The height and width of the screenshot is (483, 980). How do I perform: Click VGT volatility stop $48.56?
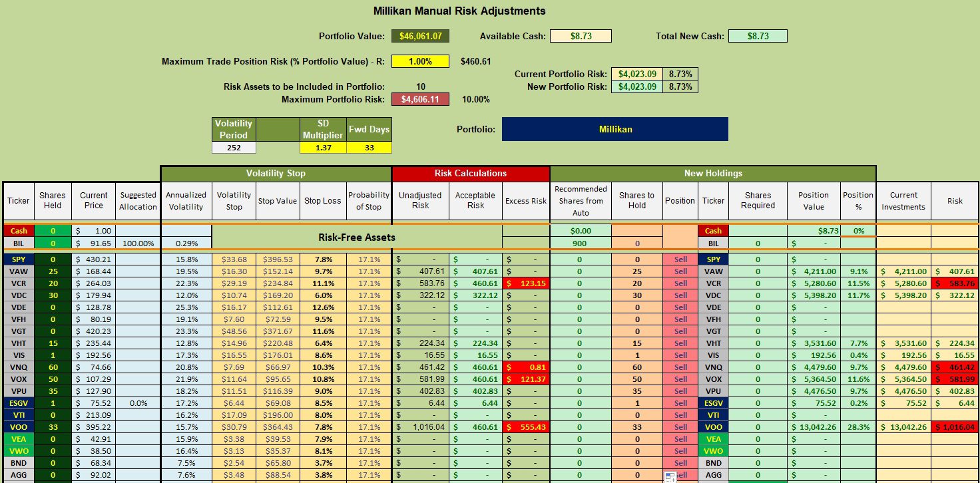[x=234, y=331]
